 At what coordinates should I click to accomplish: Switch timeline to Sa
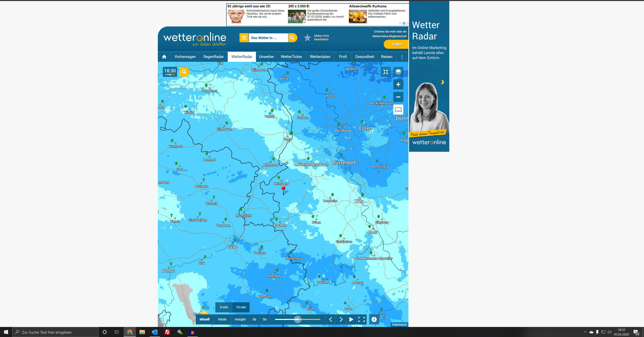254,319
